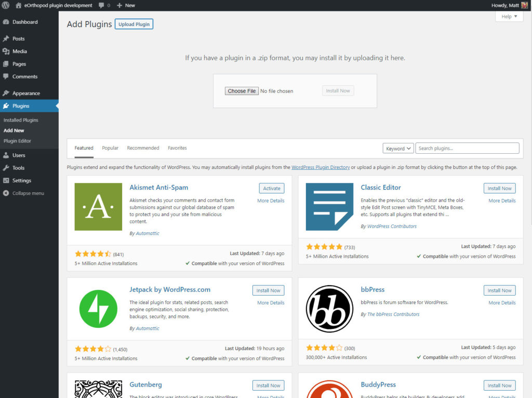Screen dimensions: 532x398
Task: Click the Pages icon in sidebar
Action: [x=6, y=64]
